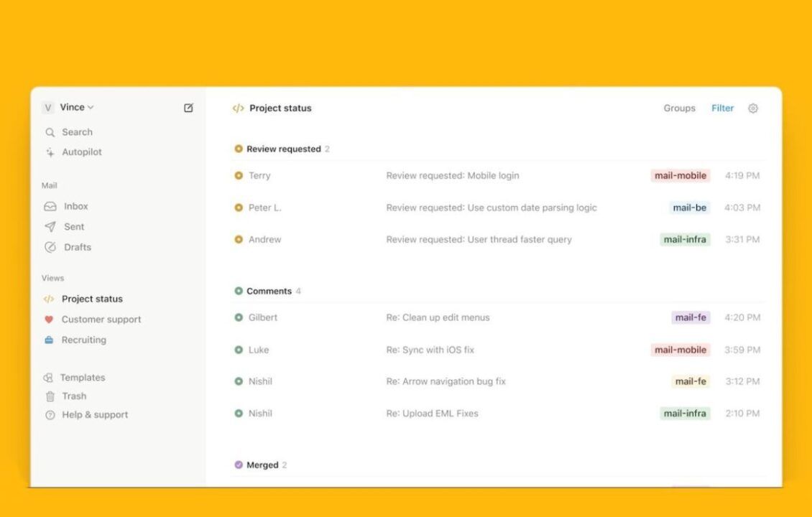The image size is (812, 517).
Task: Toggle status circle next to Gilbert
Action: point(239,317)
